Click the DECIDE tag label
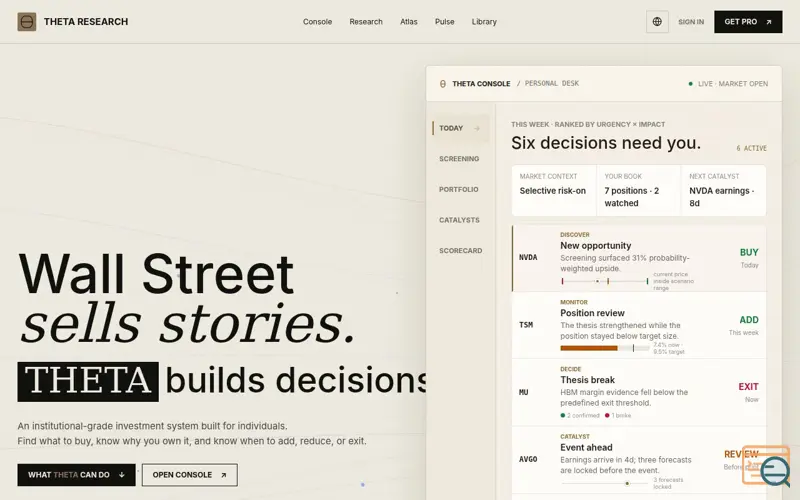The image size is (800, 500). click(x=571, y=369)
